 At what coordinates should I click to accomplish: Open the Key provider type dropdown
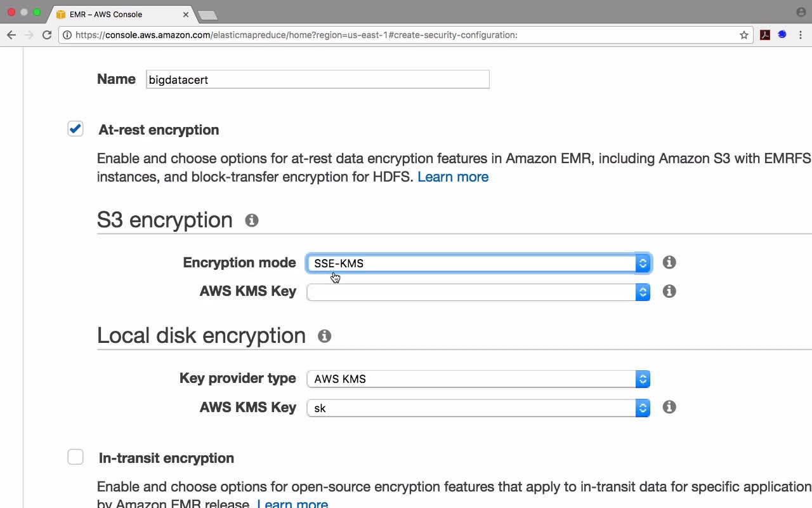[x=478, y=379]
